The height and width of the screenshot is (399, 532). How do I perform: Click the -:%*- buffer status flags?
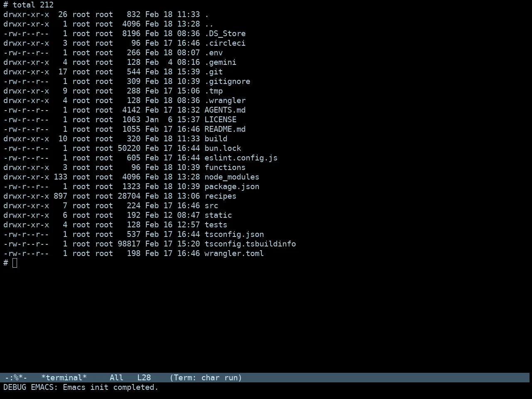(16, 378)
